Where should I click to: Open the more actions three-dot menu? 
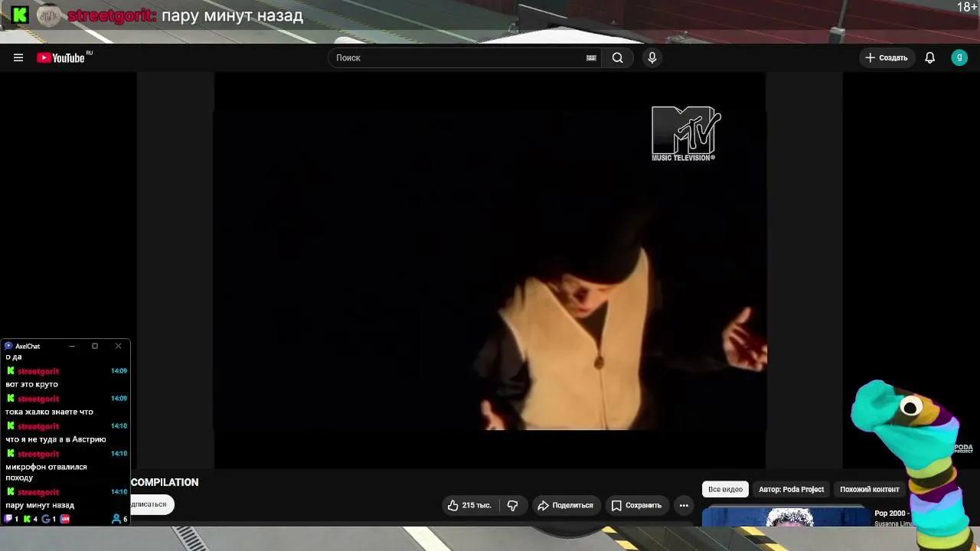click(x=684, y=505)
